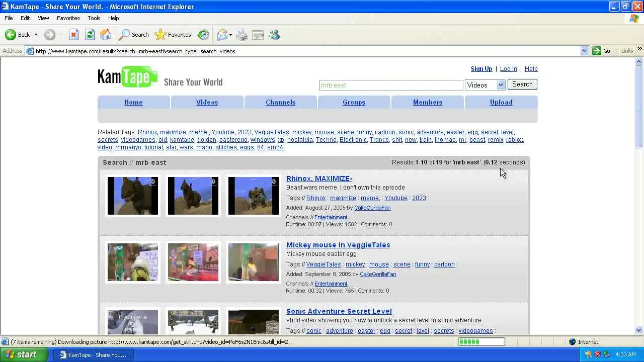Click the KamTape logo
This screenshot has height=362, width=644.
128,76
